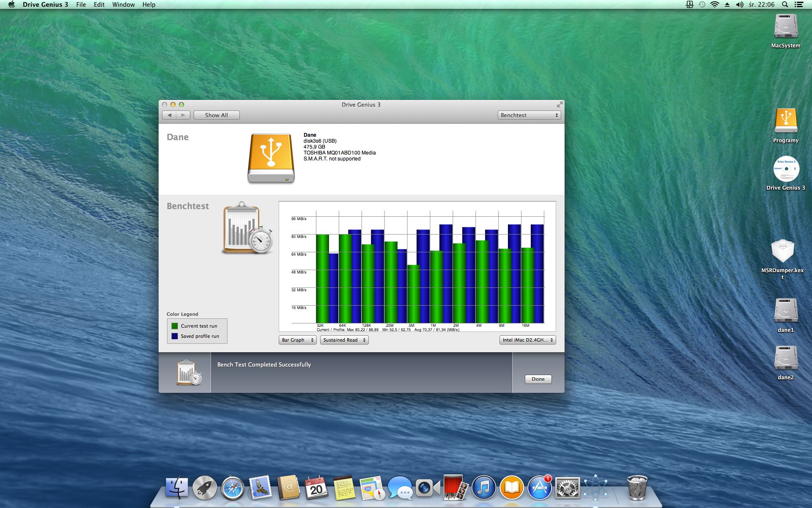
Task: Open the Trash in the dock
Action: coord(637,488)
